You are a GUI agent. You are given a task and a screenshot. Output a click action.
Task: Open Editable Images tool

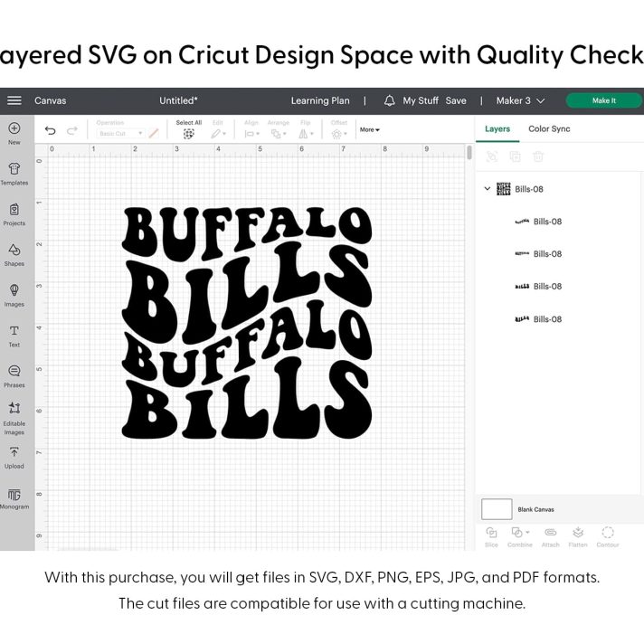[14, 418]
